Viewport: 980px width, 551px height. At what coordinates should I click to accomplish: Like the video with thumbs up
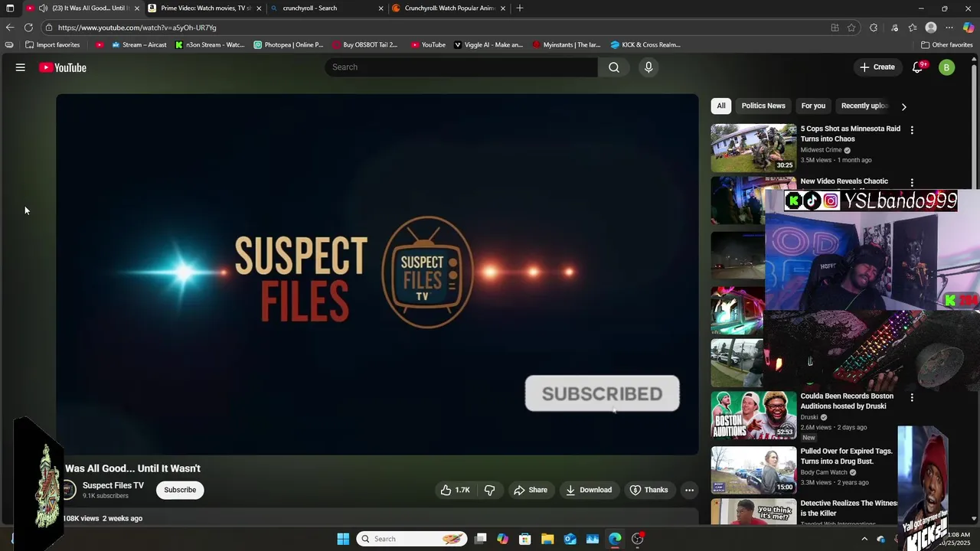click(455, 490)
